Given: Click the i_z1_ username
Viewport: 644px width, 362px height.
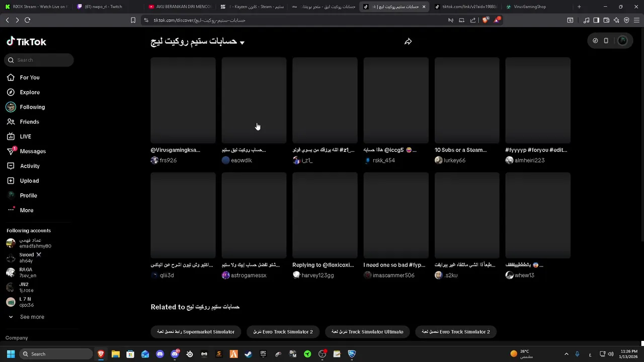Looking at the screenshot, I should tap(307, 160).
